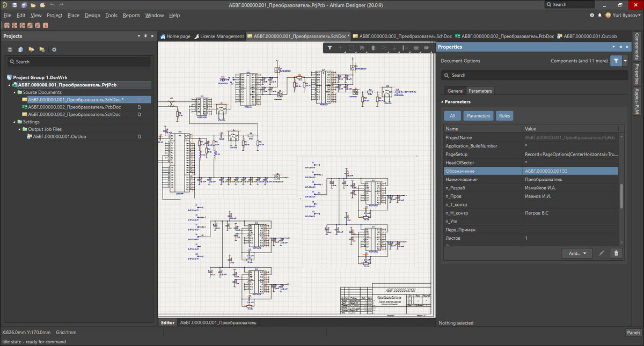Viewport: 644px width, 346px height.
Task: Edit the selected parameter with pencil icon
Action: (602, 253)
